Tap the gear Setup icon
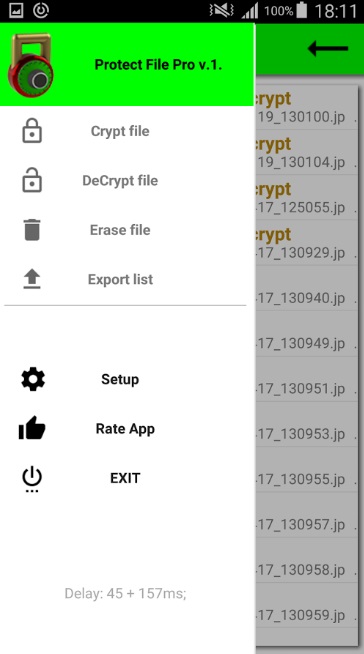Viewport: 364px width, 654px height. [x=33, y=379]
